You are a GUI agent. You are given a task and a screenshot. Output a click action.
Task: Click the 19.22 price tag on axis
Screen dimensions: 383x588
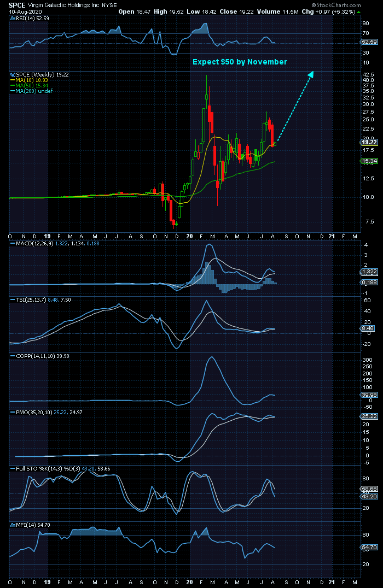point(369,142)
